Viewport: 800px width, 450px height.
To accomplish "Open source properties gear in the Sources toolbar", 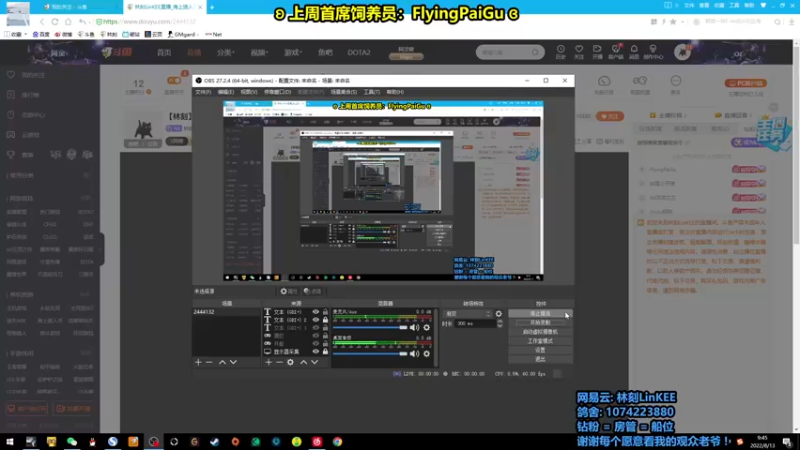I will click(290, 362).
